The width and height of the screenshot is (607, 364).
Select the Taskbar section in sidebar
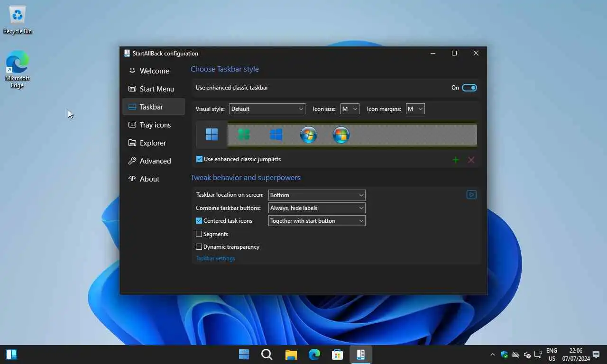154,107
